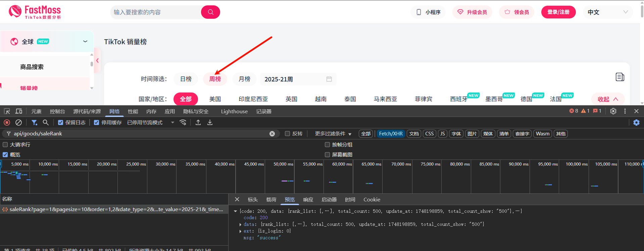Close the DevTools panel
This screenshot has width=644, height=251.
point(636,111)
